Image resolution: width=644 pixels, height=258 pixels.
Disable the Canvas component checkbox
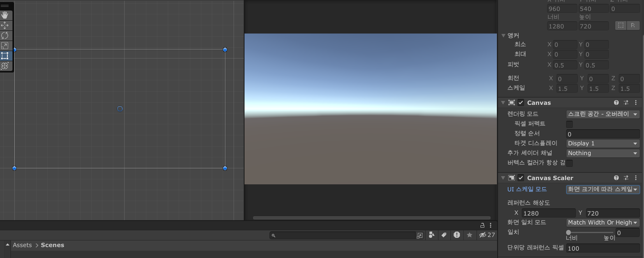[x=521, y=102]
